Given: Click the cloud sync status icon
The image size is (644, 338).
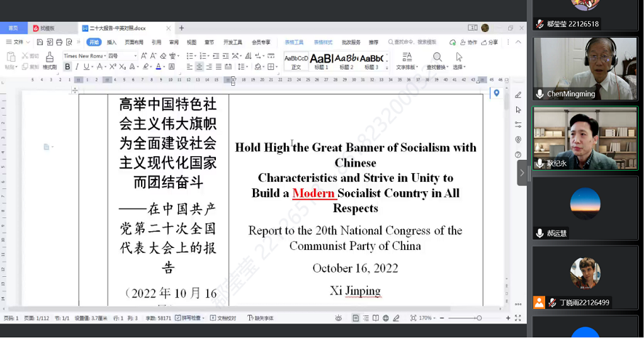Looking at the screenshot, I should [453, 42].
